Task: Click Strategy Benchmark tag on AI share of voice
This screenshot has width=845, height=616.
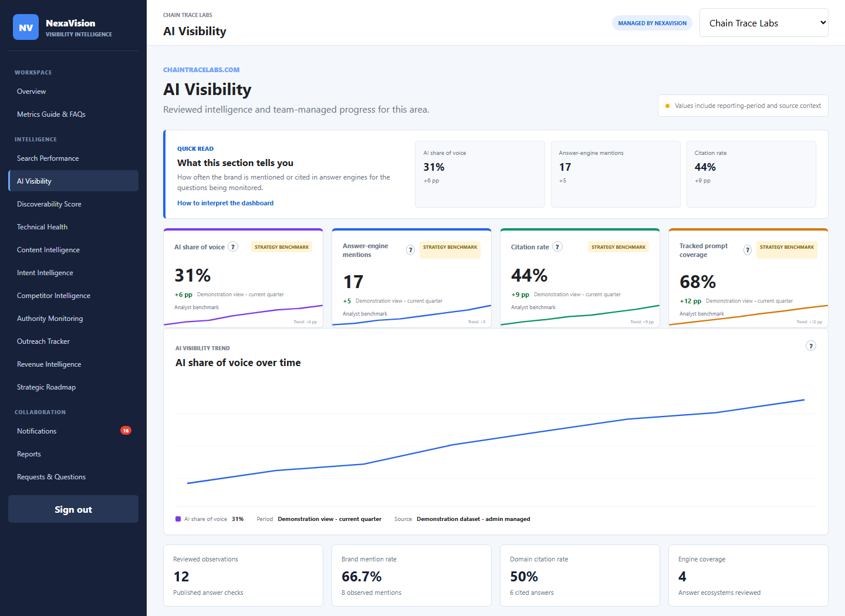Action: (x=282, y=247)
